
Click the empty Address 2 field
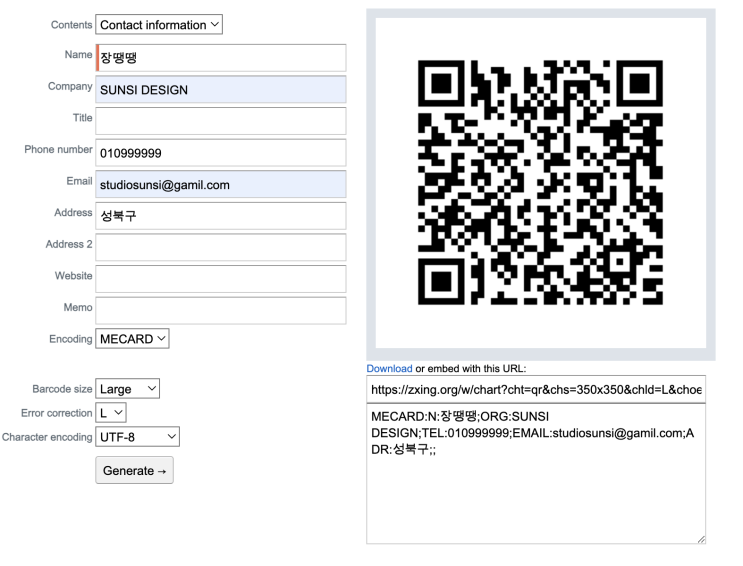(x=221, y=247)
